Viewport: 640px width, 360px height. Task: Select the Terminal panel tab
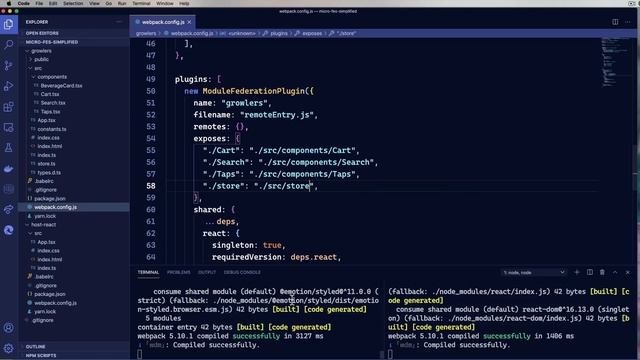(148, 272)
